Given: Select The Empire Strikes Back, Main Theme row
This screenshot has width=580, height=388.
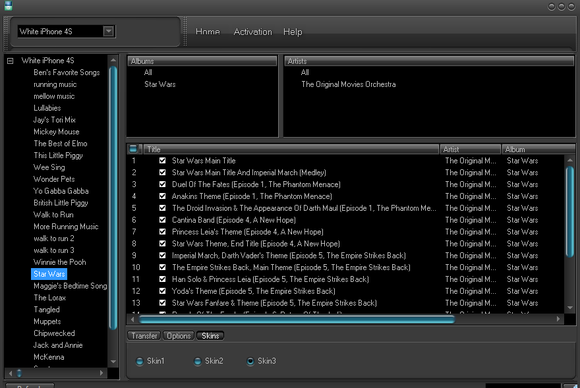Looking at the screenshot, I should click(x=345, y=267).
